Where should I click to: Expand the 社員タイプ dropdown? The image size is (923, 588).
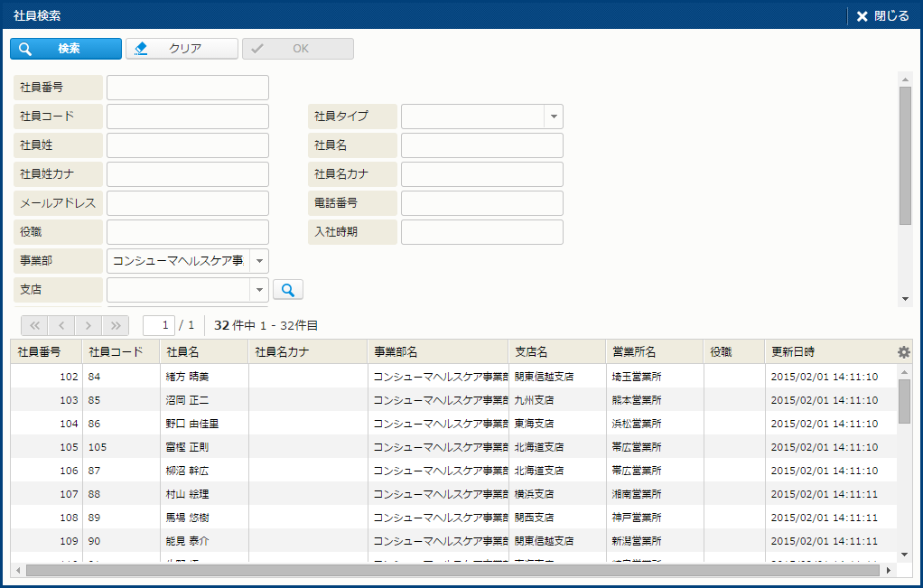[553, 117]
